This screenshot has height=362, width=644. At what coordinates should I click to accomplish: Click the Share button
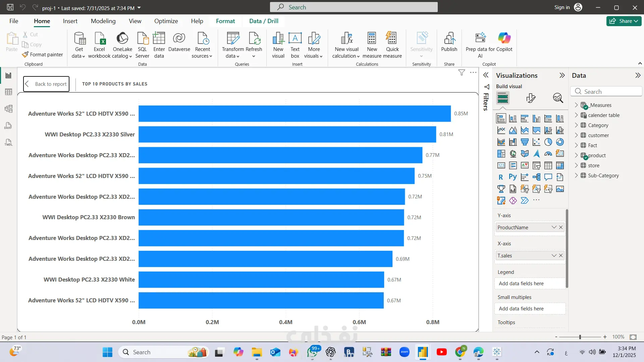(624, 21)
